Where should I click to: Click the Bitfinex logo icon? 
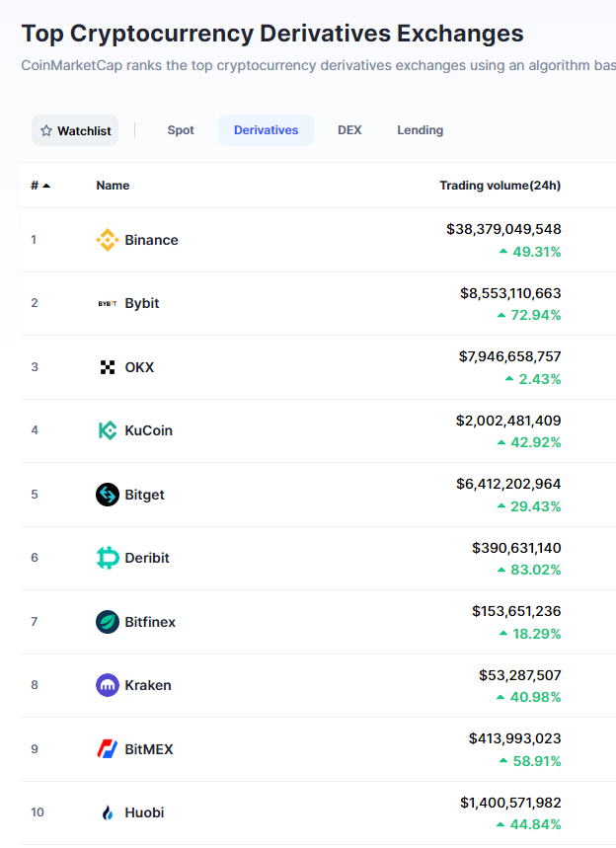[x=108, y=622]
